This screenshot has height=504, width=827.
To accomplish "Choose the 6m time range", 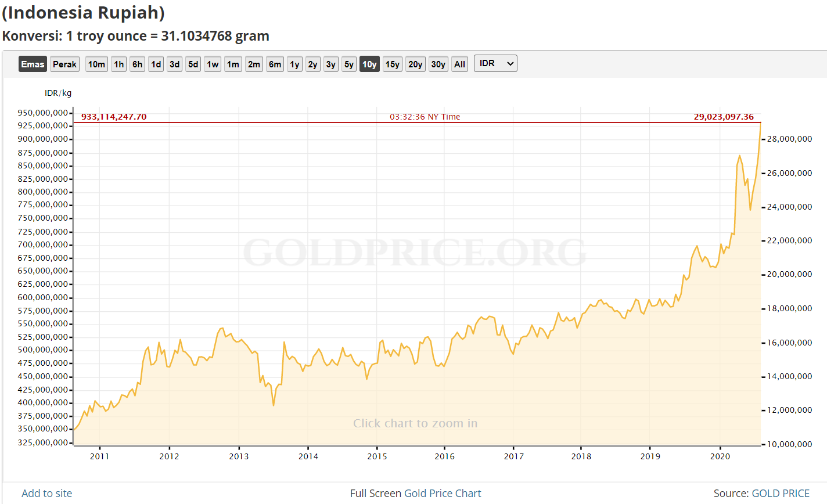I will point(275,64).
